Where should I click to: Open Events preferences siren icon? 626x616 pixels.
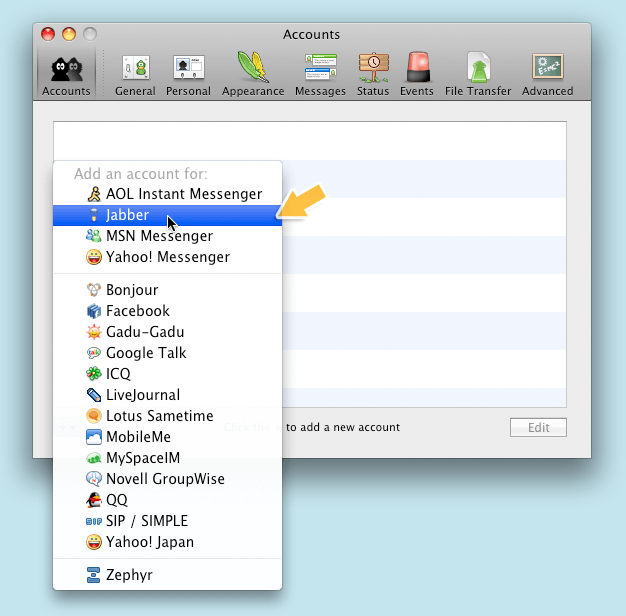coord(417,74)
